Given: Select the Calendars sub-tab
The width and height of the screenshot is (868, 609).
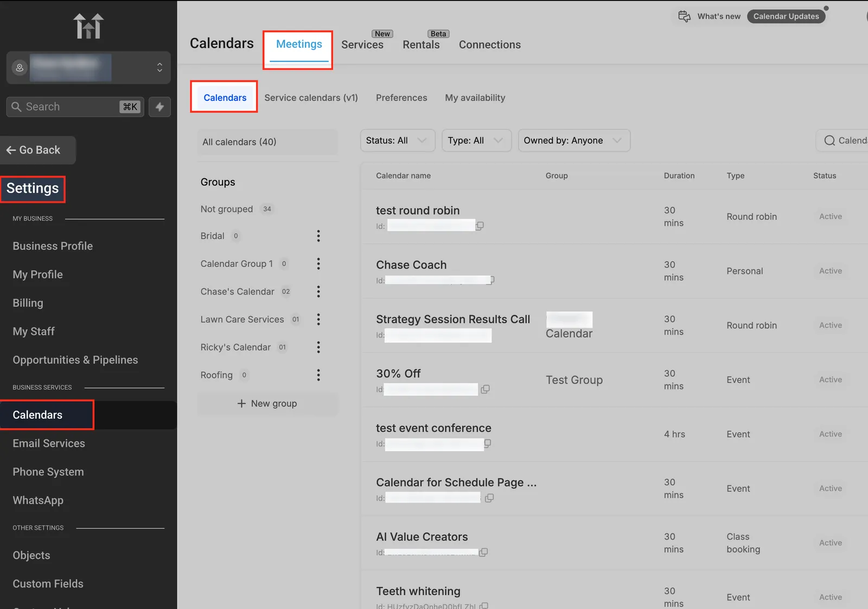Looking at the screenshot, I should coord(225,98).
